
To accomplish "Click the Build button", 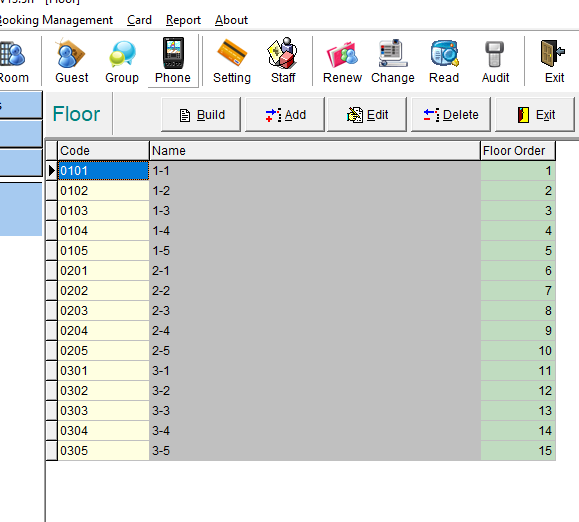I will click(201, 115).
